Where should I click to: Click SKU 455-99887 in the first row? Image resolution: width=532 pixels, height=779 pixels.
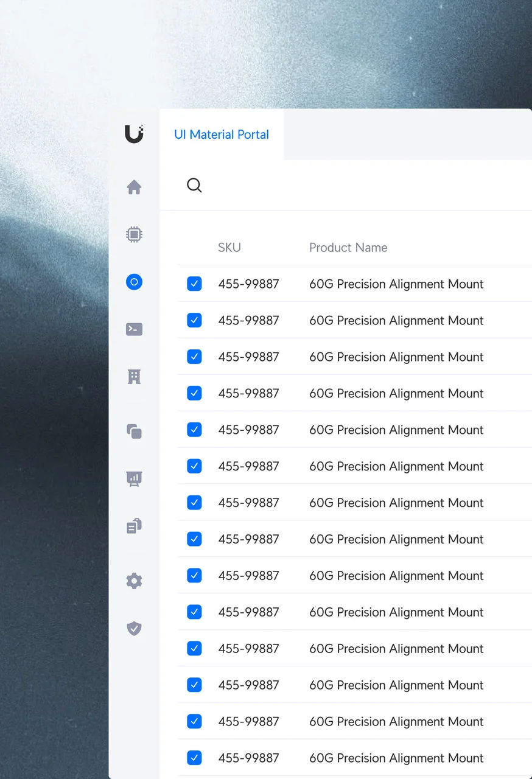[248, 284]
